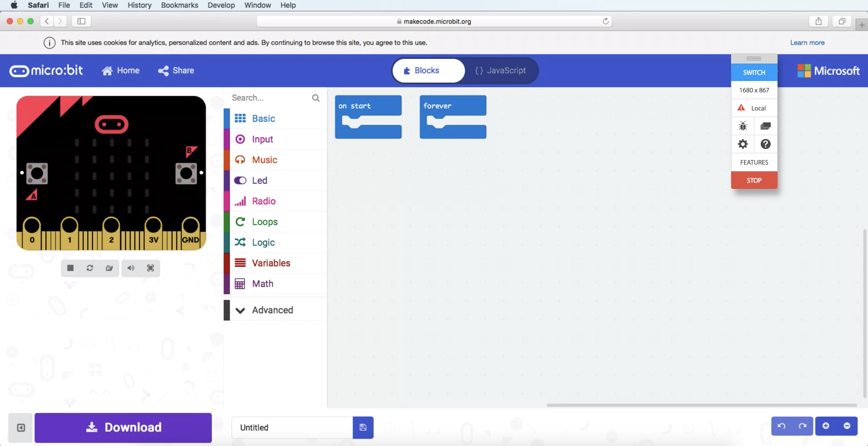
Task: Zoom out the blocks workspace
Action: 847,426
